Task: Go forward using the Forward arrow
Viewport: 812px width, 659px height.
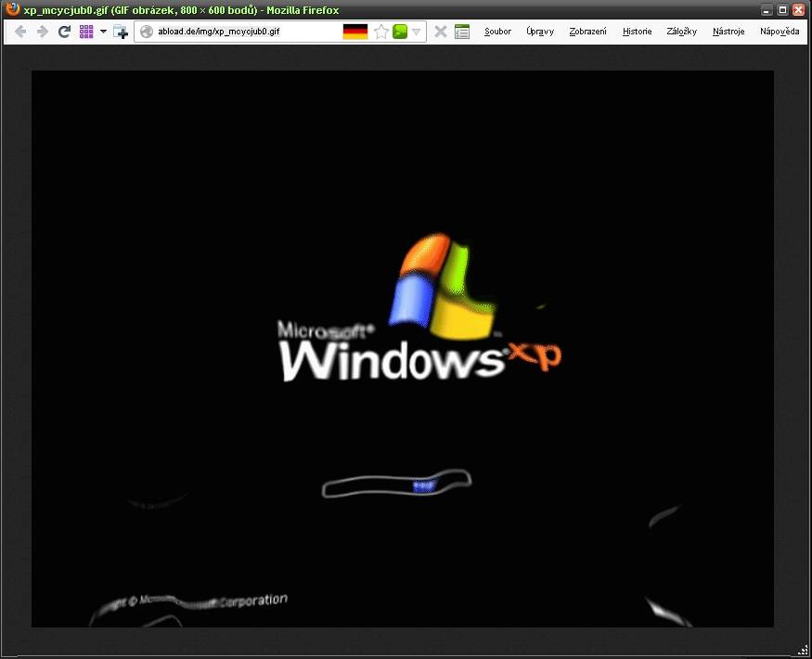Action: click(43, 32)
